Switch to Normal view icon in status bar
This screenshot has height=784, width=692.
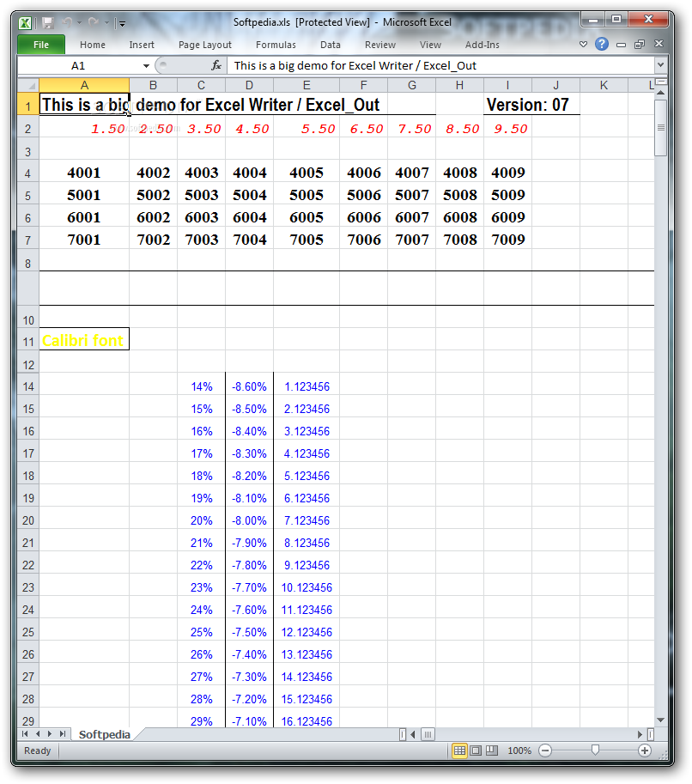click(x=459, y=751)
